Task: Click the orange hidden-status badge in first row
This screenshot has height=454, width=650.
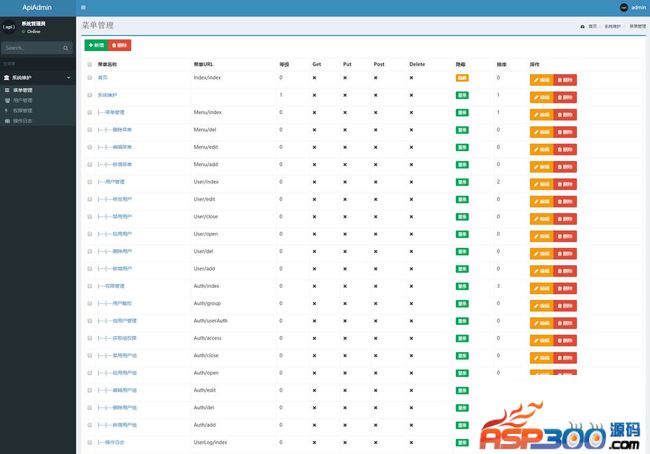Action: tap(462, 78)
